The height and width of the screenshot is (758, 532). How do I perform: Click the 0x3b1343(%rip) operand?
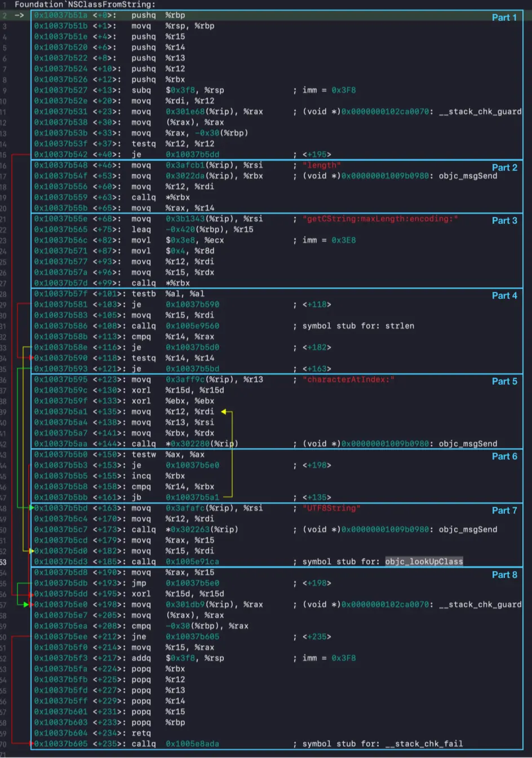click(x=198, y=219)
